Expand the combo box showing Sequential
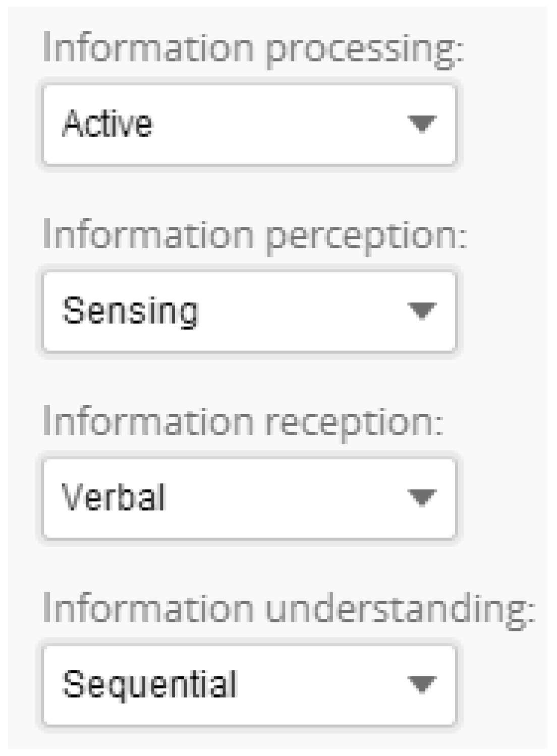This screenshot has width=557, height=756. tap(249, 684)
